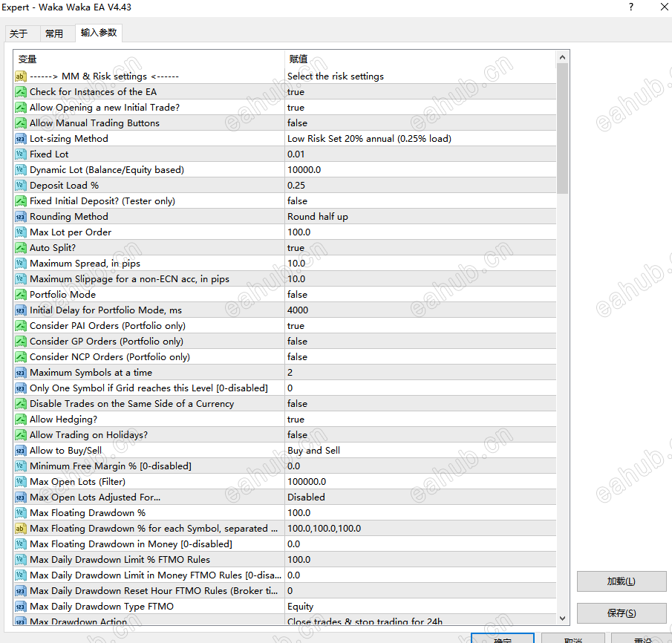Click the icon beside Allow Manual Trading Buttons
The width and height of the screenshot is (672, 643).
coord(21,123)
